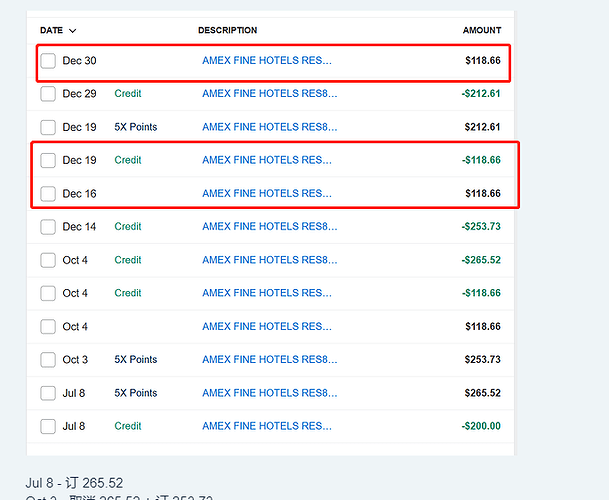609x500 pixels.
Task: Open description link for -$212.61 credit
Action: (x=269, y=94)
